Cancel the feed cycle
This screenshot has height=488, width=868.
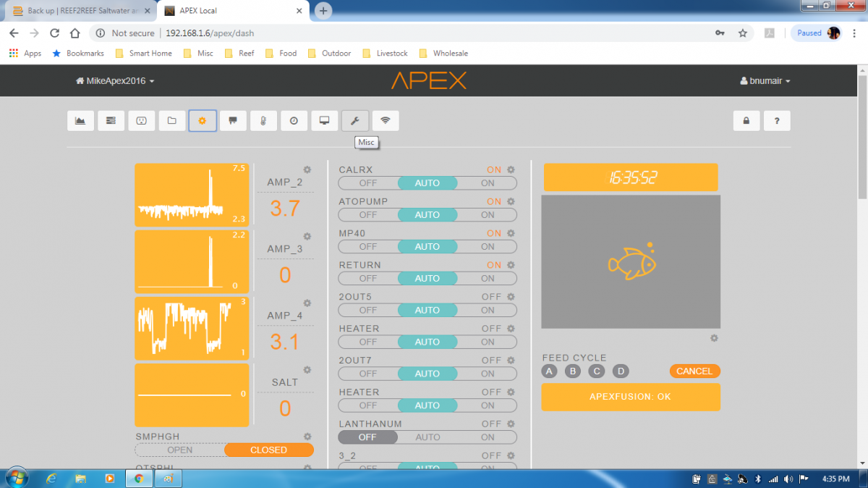point(694,371)
